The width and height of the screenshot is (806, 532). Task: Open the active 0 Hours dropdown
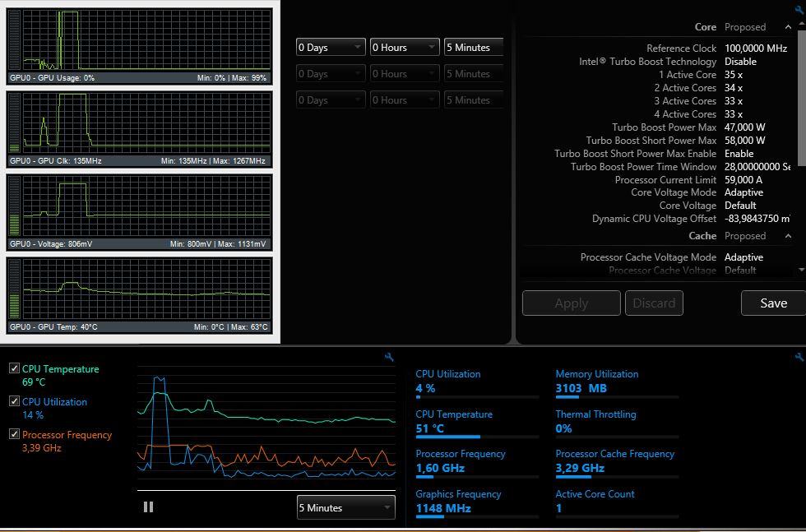(x=405, y=48)
